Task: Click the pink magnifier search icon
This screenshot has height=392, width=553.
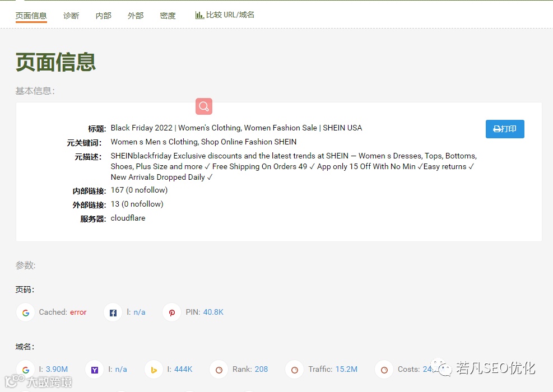Action: [x=204, y=106]
